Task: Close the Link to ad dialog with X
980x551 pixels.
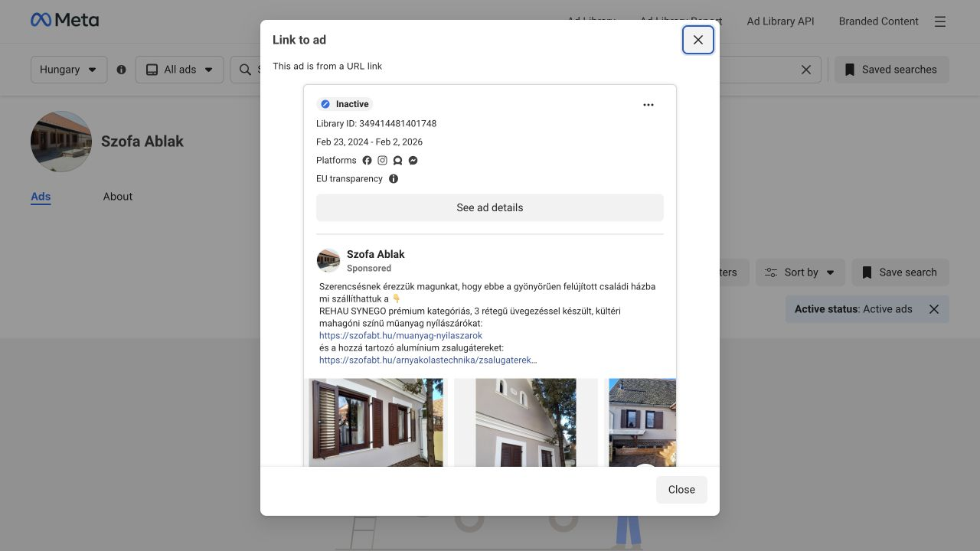Action: coord(698,40)
